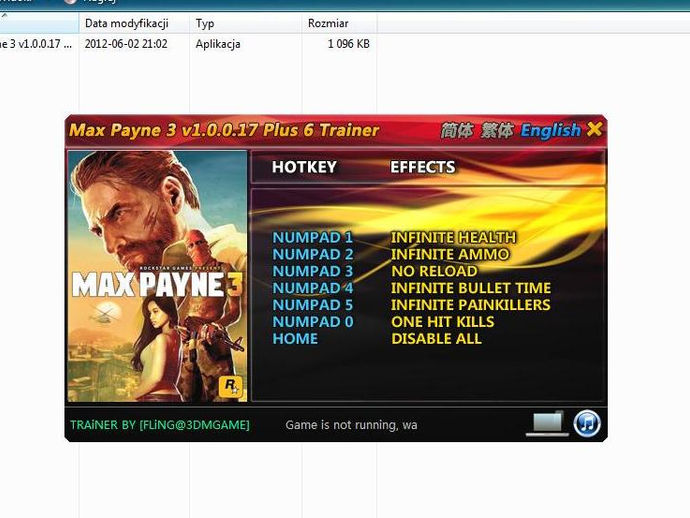
Task: Close the trainer with the yellow X
Action: [x=595, y=129]
